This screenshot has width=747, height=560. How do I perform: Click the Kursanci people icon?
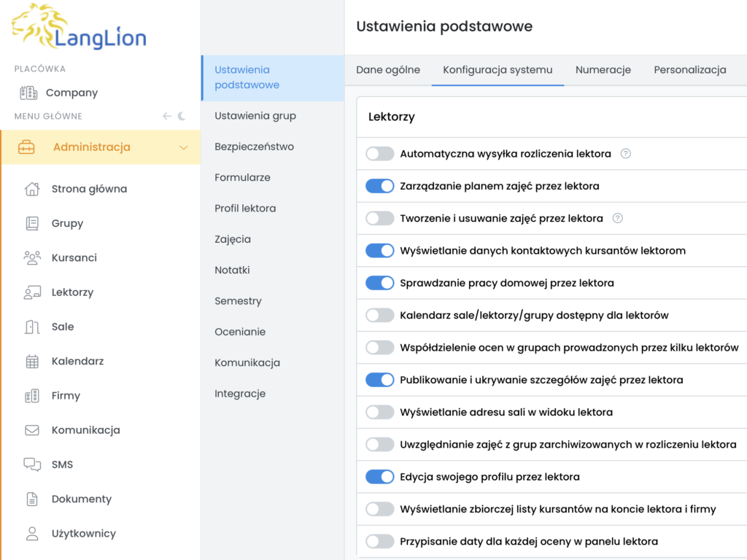(32, 258)
